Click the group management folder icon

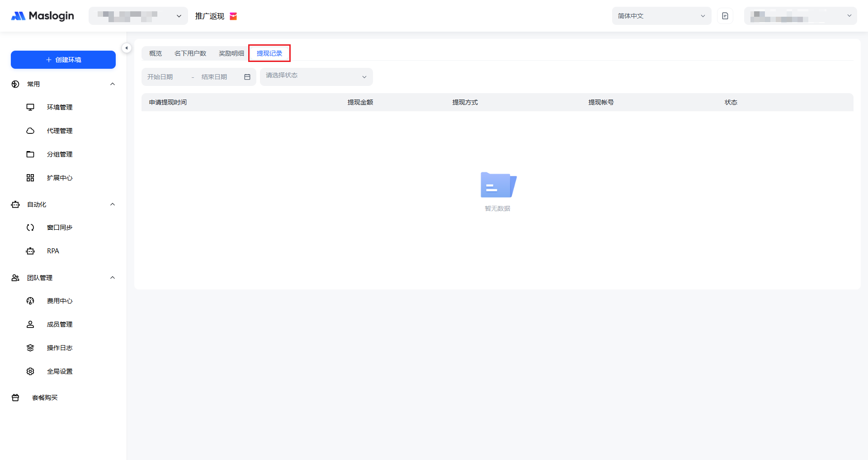[x=30, y=154]
